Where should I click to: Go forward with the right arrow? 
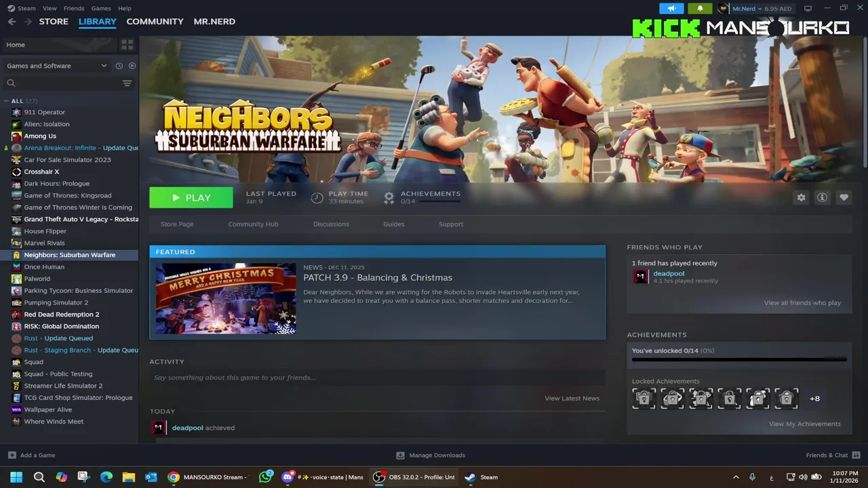click(28, 22)
